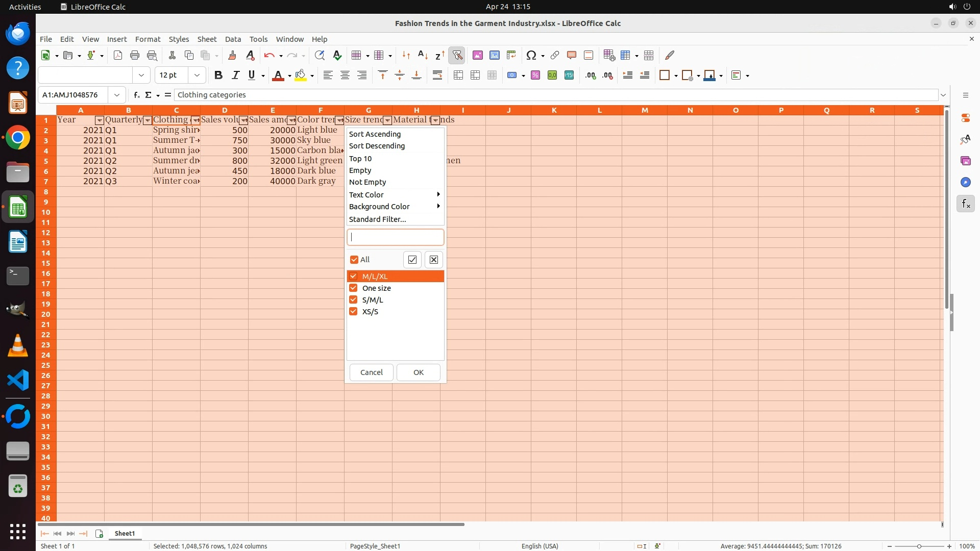Open the font size dropdown
Image resolution: width=980 pixels, height=551 pixels.
(197, 75)
